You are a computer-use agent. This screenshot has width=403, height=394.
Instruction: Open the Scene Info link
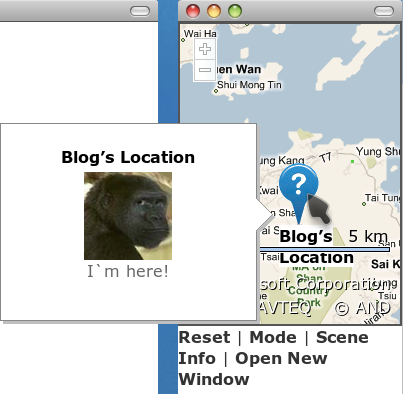point(273,348)
